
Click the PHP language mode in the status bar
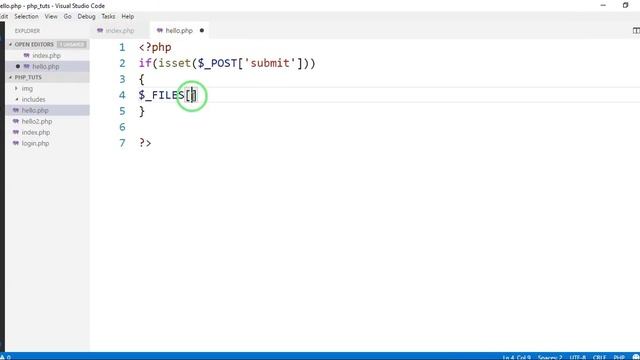[619, 357]
